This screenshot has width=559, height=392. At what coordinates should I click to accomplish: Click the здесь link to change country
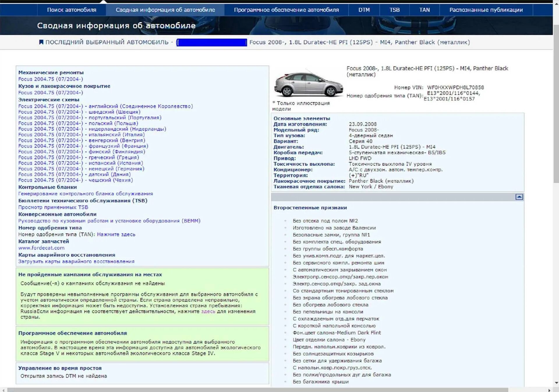(x=208, y=311)
